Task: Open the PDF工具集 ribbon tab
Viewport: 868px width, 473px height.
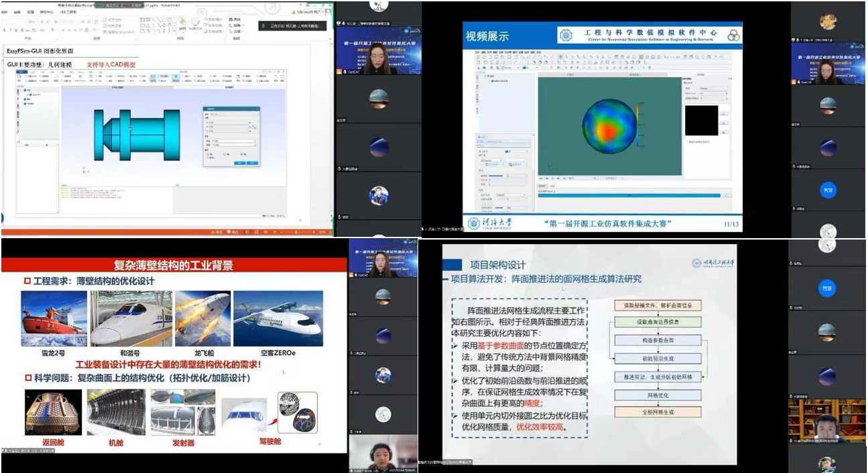Action: pyautogui.click(x=68, y=12)
